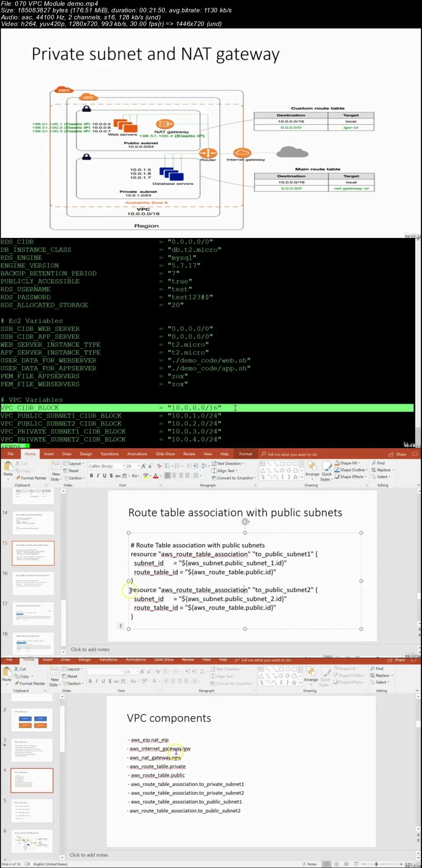Open Text Direction dropdown in Route table association window

point(228,463)
